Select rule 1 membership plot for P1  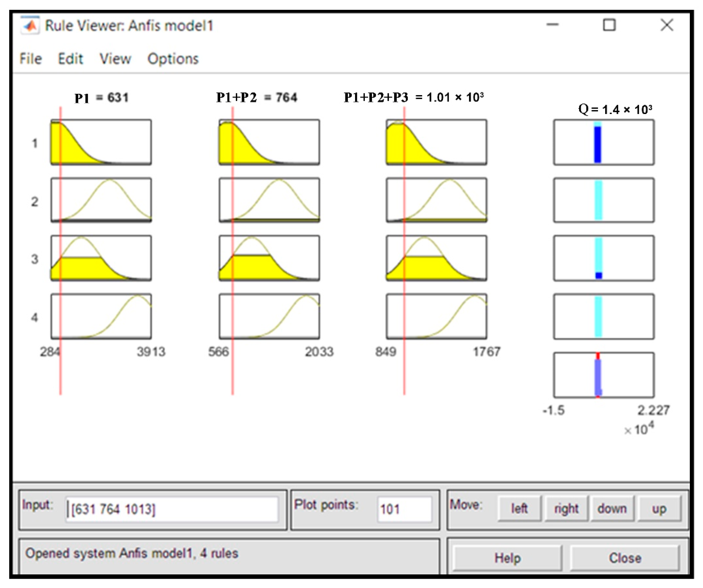[x=101, y=142]
